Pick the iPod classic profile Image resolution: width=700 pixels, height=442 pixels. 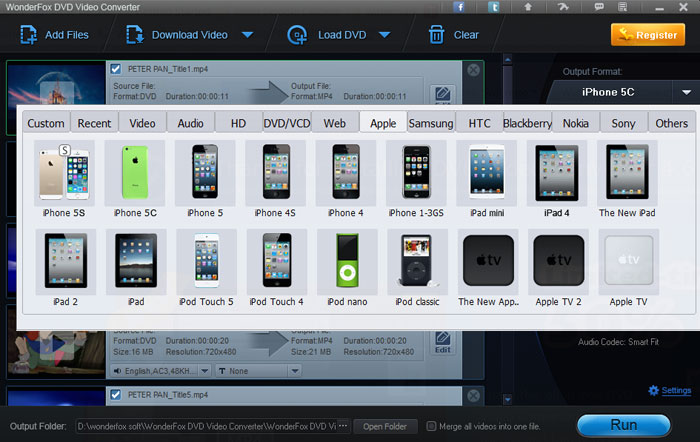tap(417, 268)
